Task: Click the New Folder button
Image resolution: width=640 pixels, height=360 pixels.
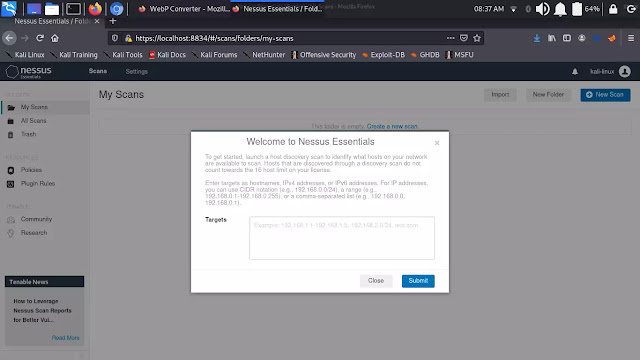Action: [x=548, y=95]
